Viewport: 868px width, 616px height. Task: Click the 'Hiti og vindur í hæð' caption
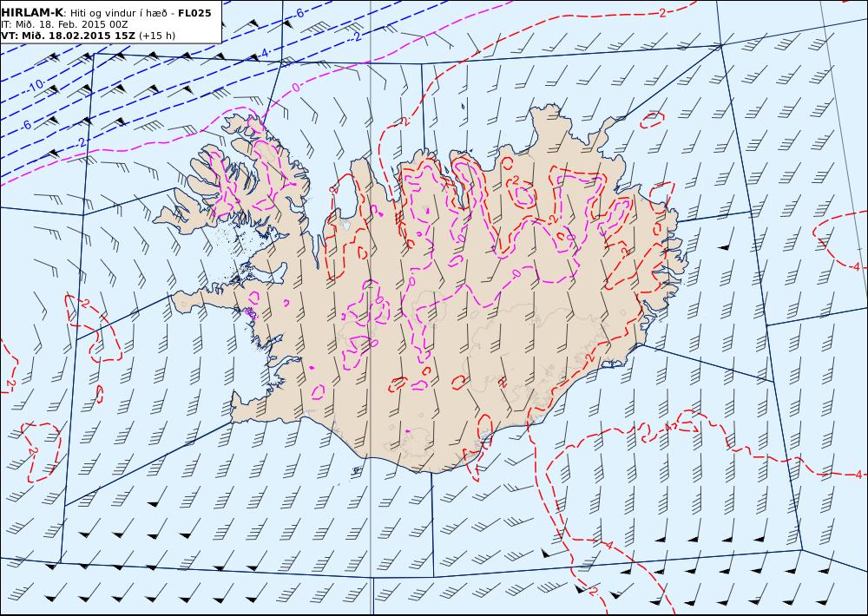(x=117, y=13)
